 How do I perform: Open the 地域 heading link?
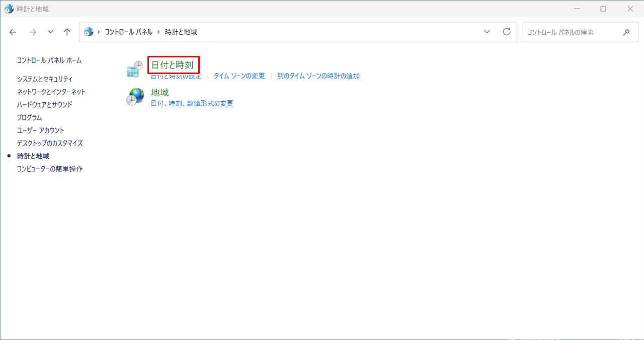tap(160, 93)
